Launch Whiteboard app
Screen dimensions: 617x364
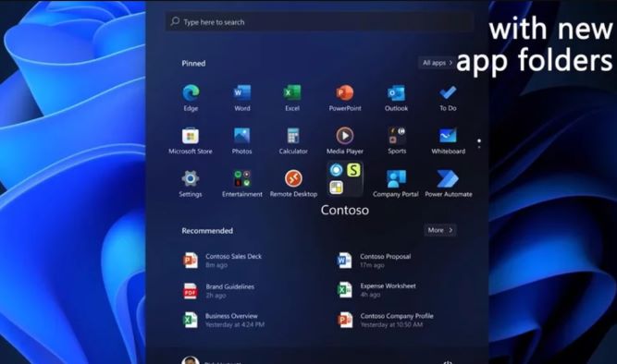click(449, 140)
